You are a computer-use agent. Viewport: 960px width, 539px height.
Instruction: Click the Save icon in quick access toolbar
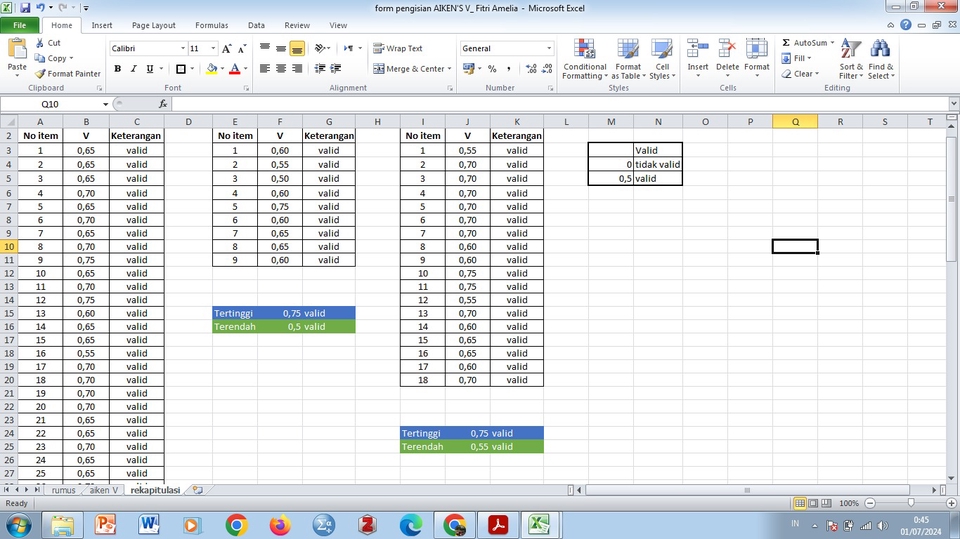pos(25,8)
